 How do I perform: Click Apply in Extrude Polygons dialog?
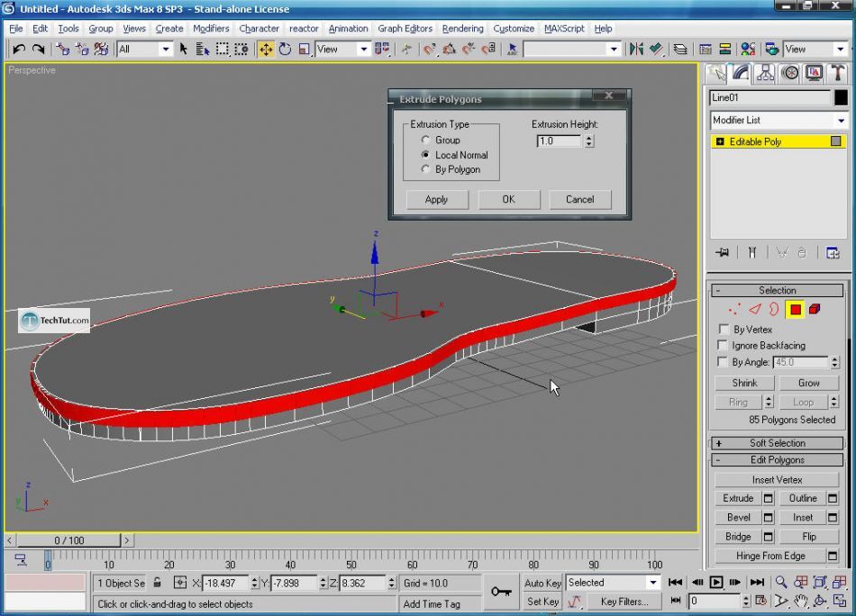[437, 199]
